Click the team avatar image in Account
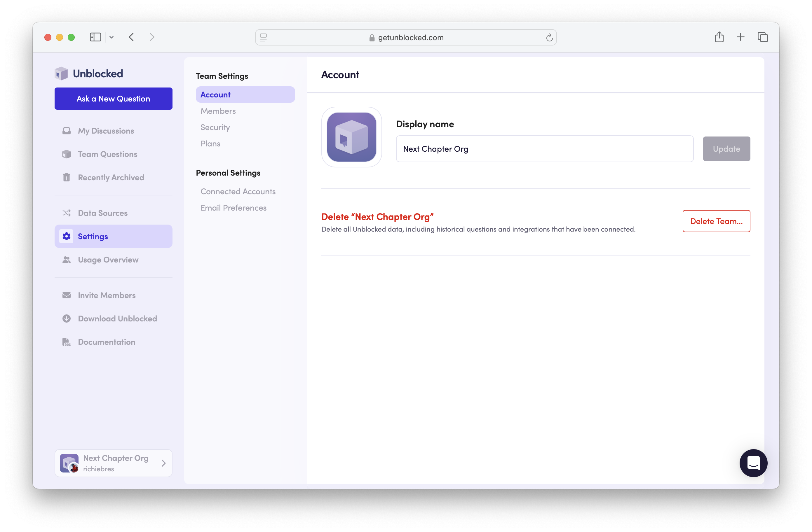The width and height of the screenshot is (812, 532). [351, 137]
